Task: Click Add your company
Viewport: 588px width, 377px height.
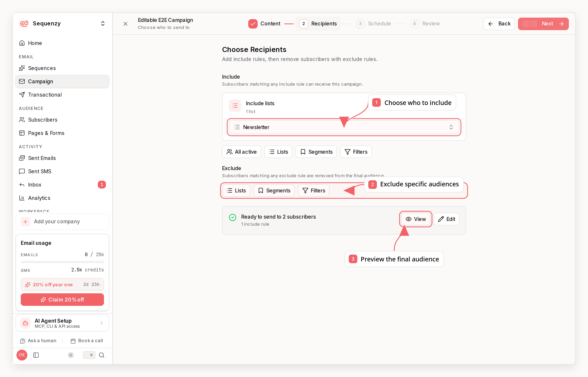Action: click(x=62, y=222)
